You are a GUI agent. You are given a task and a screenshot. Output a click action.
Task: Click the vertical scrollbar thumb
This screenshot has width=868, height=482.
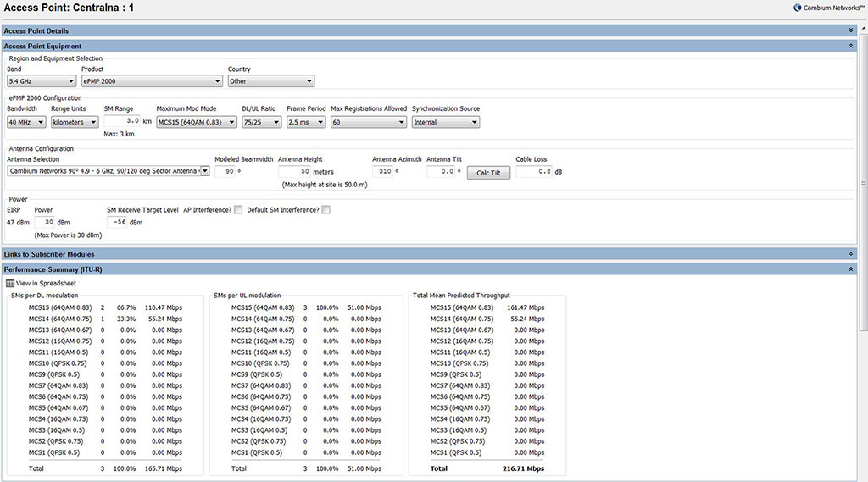tap(864, 183)
